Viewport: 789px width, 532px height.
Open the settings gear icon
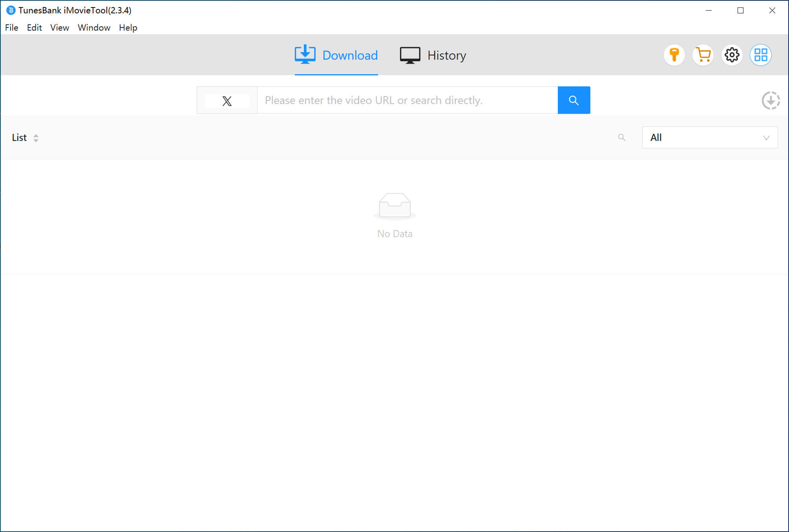(x=732, y=55)
